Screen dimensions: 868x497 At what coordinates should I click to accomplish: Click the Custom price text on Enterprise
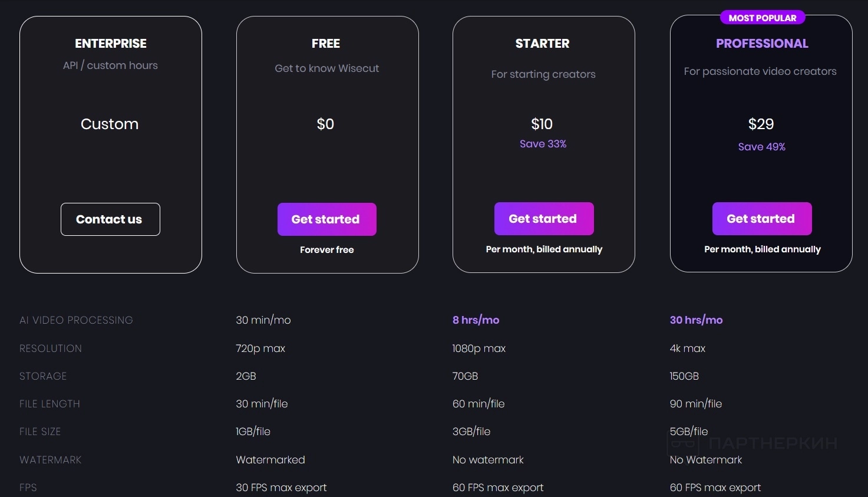click(110, 124)
